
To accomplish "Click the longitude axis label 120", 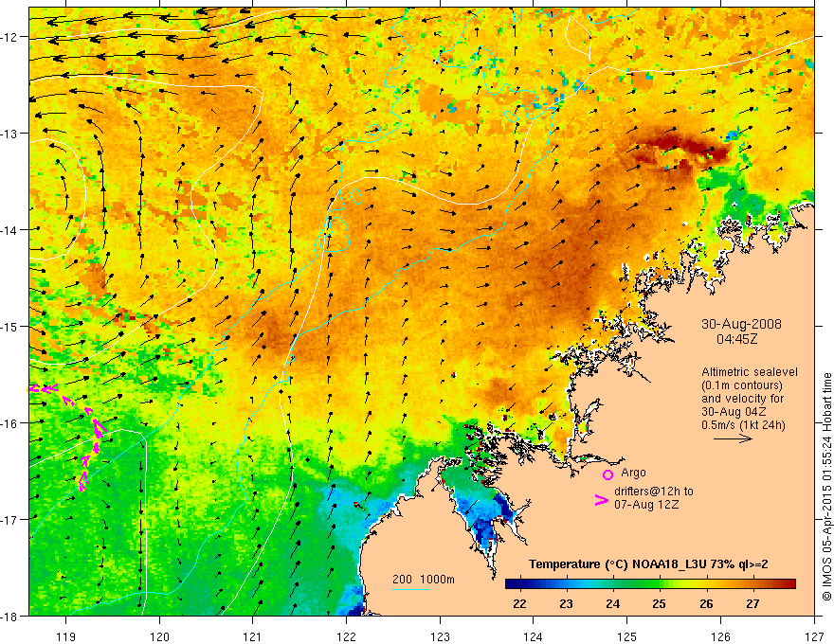I will point(159,636).
